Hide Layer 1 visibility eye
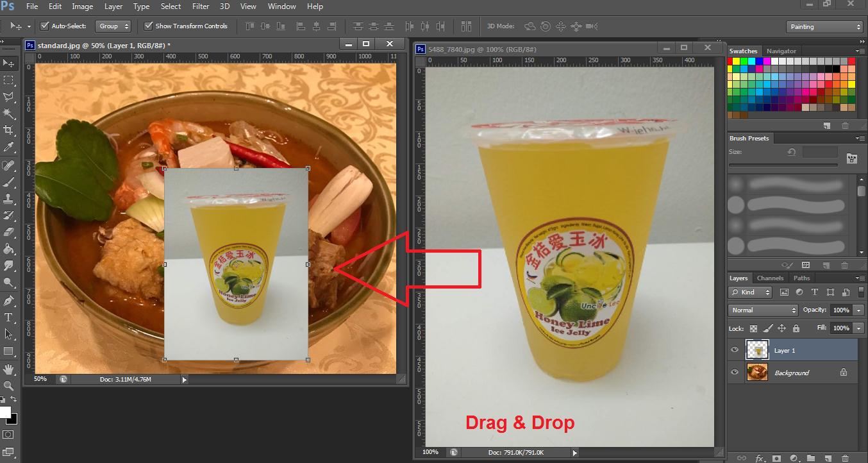 pyautogui.click(x=735, y=350)
